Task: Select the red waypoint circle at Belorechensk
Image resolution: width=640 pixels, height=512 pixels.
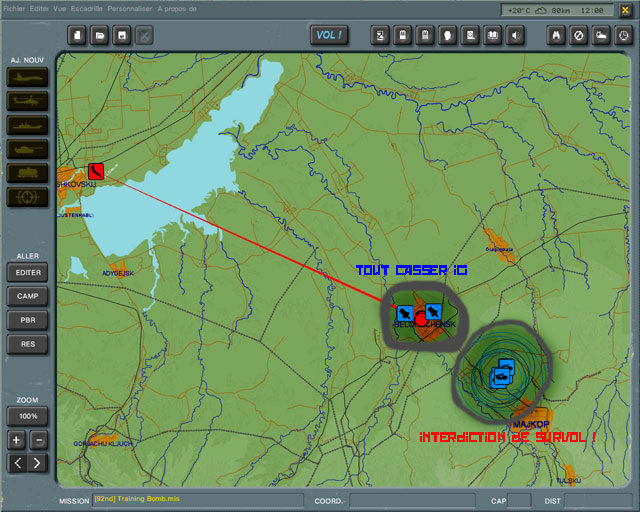Action: 420,319
